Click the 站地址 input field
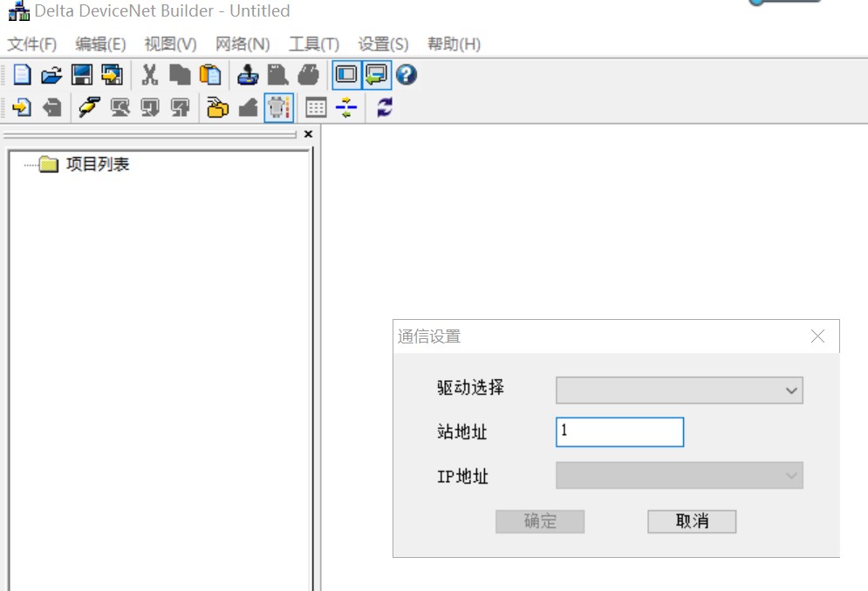Image resolution: width=868 pixels, height=591 pixels. point(619,431)
